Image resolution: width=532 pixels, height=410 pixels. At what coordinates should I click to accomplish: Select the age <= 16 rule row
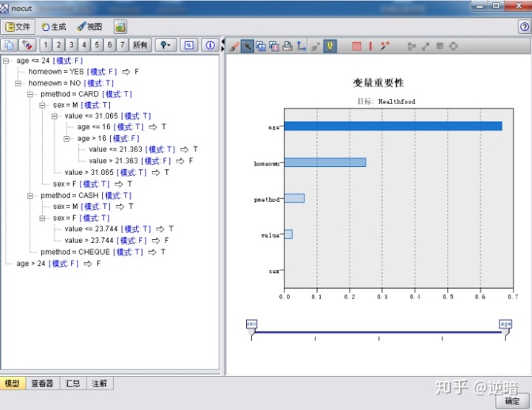coord(121,127)
